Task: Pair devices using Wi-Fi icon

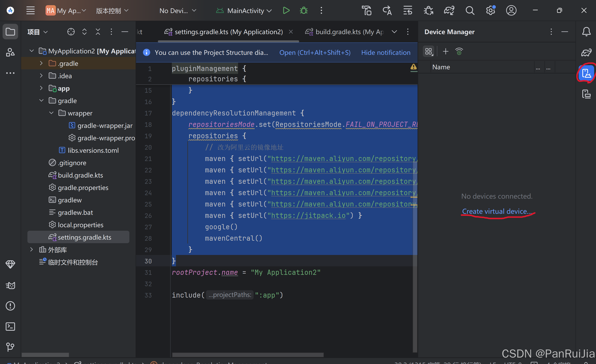Action: pos(459,51)
